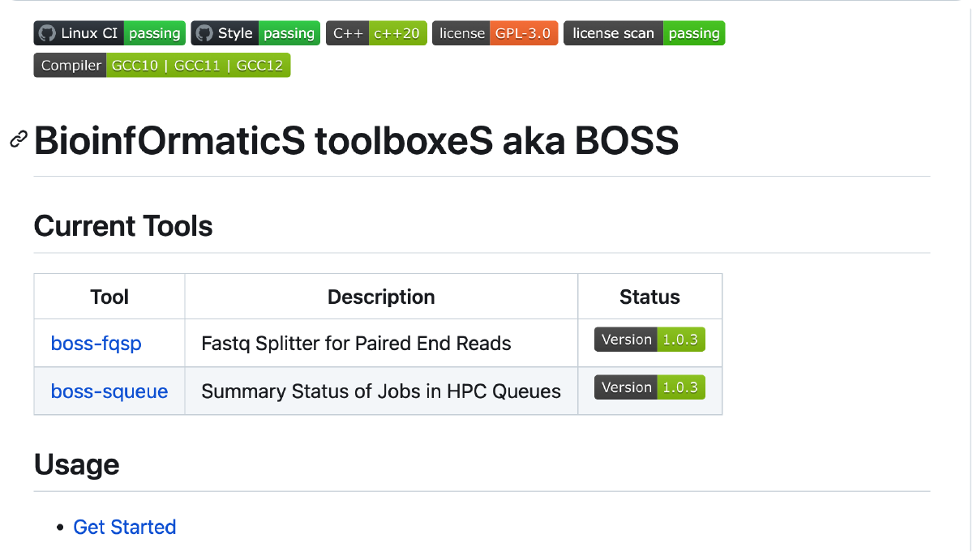The image size is (973, 560).
Task: Click the Compiler GCC versions badge
Action: 161,66
